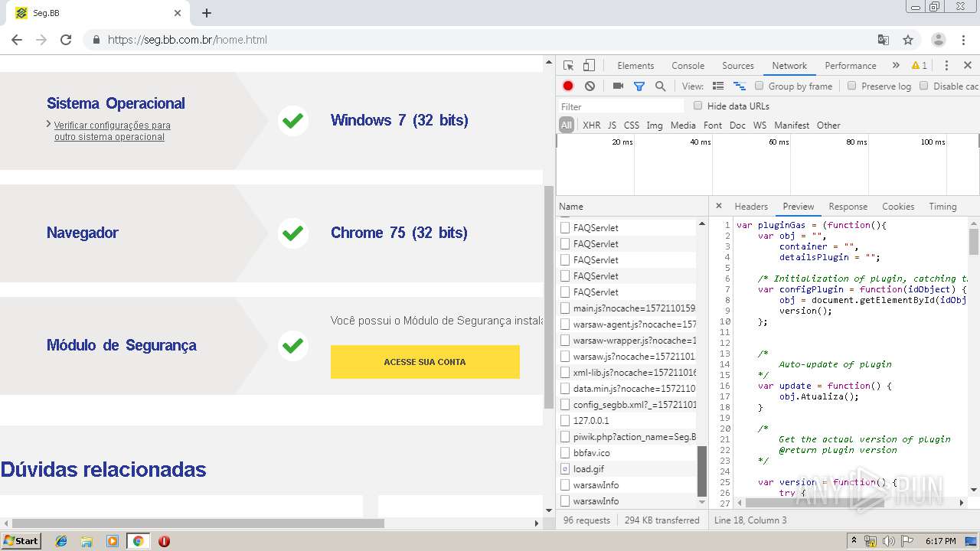
Task: Expand 'Verificar configurações' arrow link
Action: pyautogui.click(x=49, y=124)
